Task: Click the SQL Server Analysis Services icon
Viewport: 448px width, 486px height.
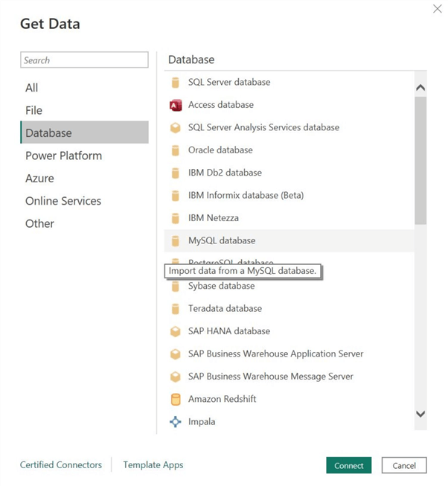Action: click(176, 128)
